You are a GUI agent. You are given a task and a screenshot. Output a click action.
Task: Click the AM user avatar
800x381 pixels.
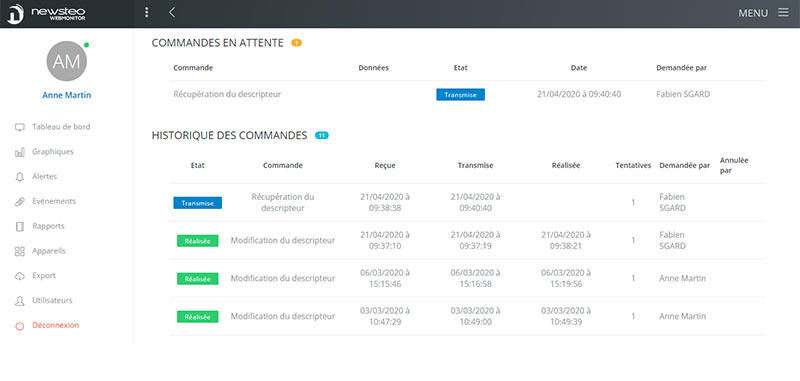[66, 61]
